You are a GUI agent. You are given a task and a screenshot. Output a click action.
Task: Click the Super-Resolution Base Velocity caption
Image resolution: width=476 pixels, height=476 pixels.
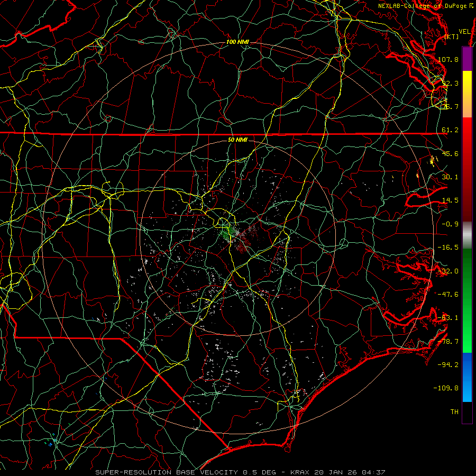[240, 472]
